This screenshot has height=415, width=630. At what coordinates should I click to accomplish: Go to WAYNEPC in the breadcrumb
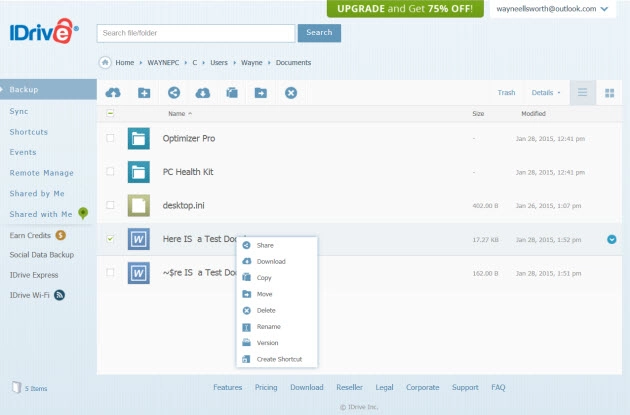163,63
